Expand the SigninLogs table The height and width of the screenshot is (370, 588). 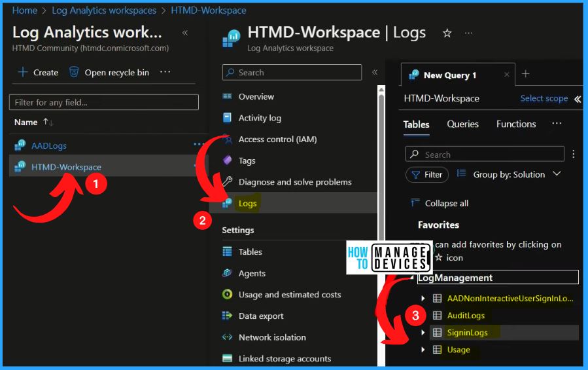pyautogui.click(x=423, y=333)
